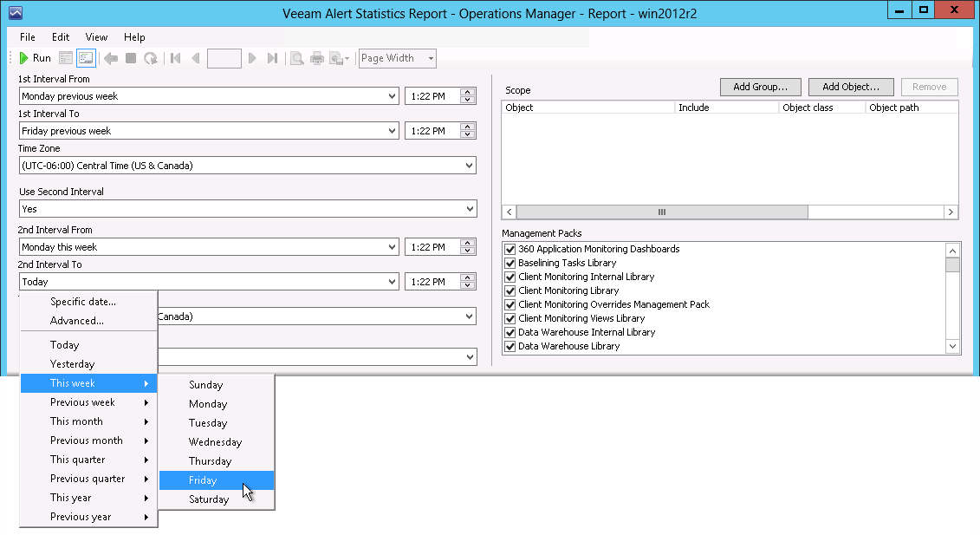Select Sunday in the This week submenu
This screenshot has height=535, width=980.
coord(217,385)
